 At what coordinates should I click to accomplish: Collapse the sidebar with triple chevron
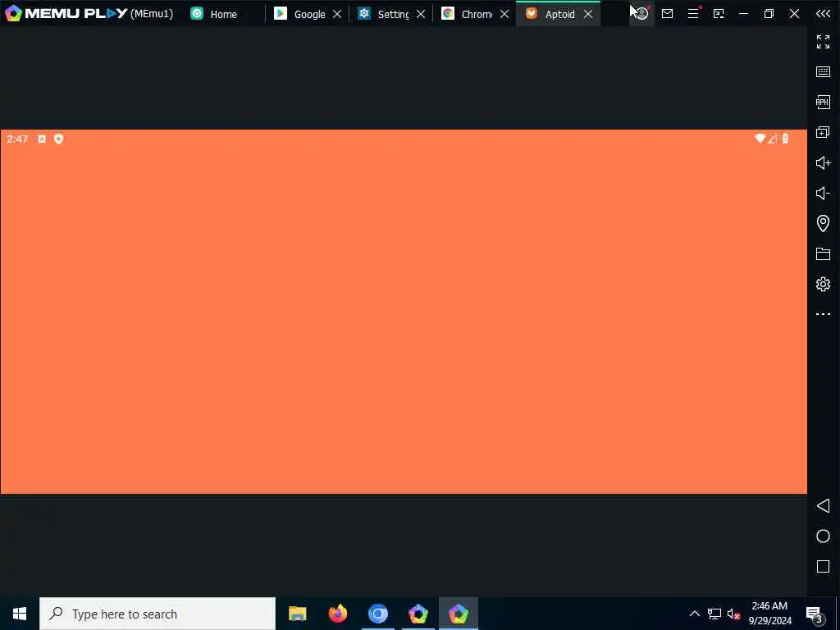coord(824,13)
